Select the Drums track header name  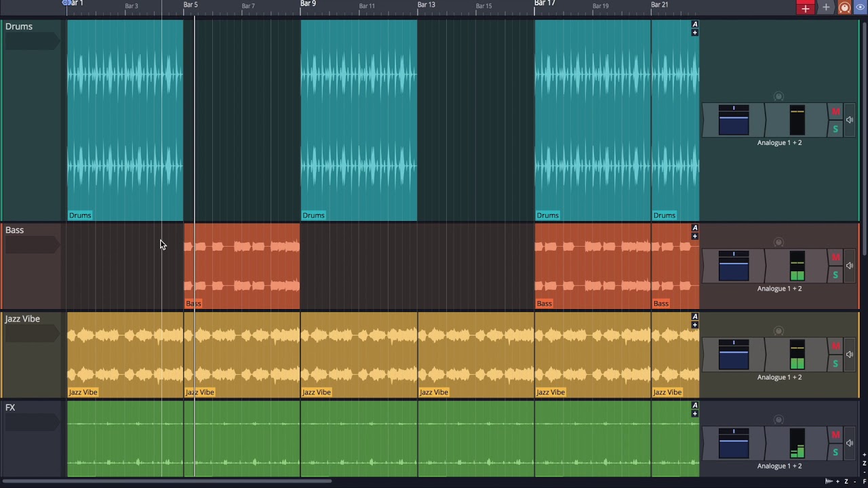[x=19, y=26]
